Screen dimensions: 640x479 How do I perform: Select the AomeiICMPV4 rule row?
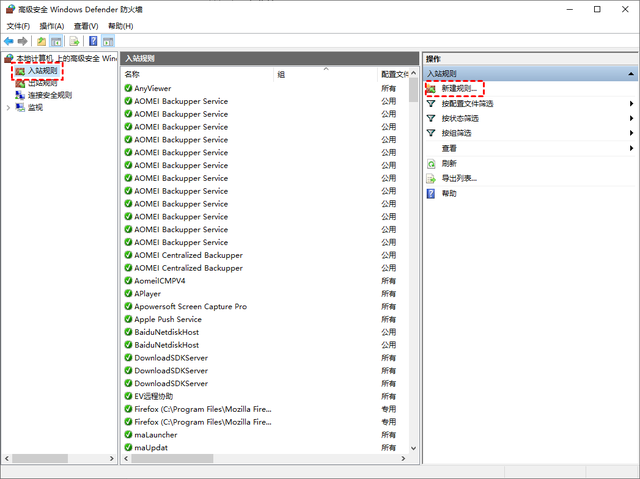pos(265,281)
